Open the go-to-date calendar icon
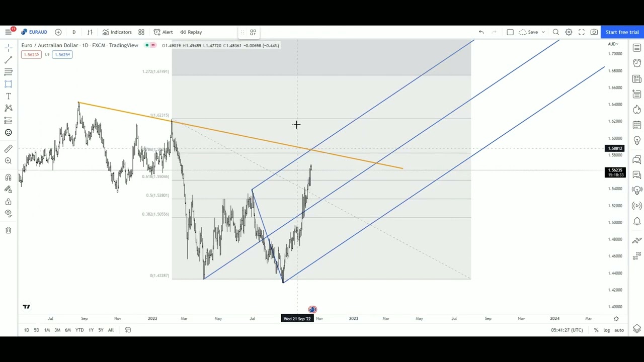This screenshot has height=362, width=644. 128,330
